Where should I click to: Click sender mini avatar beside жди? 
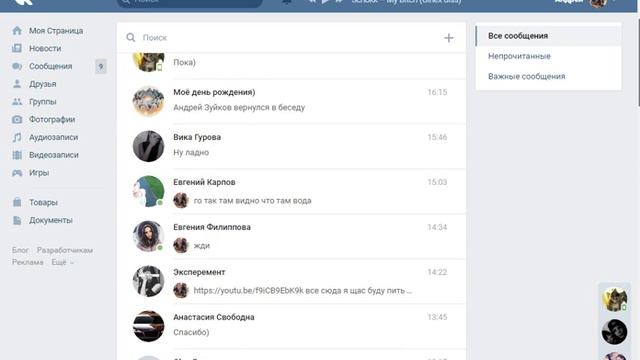pos(181,245)
